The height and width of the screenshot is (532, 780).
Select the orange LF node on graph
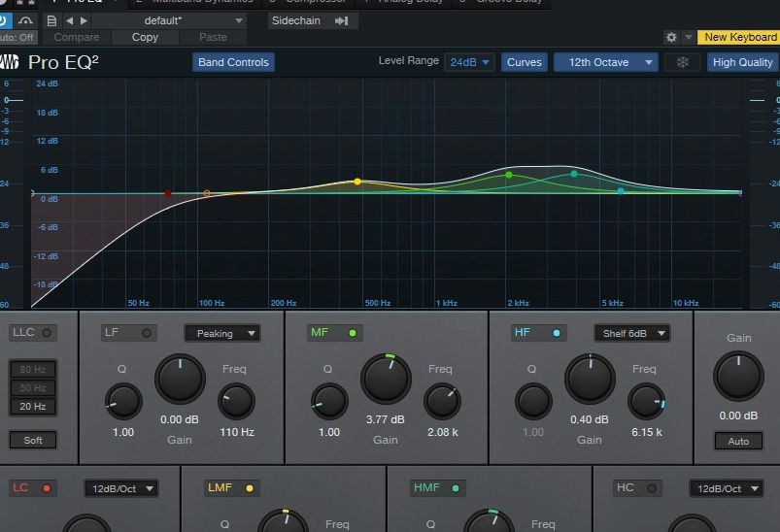(207, 193)
